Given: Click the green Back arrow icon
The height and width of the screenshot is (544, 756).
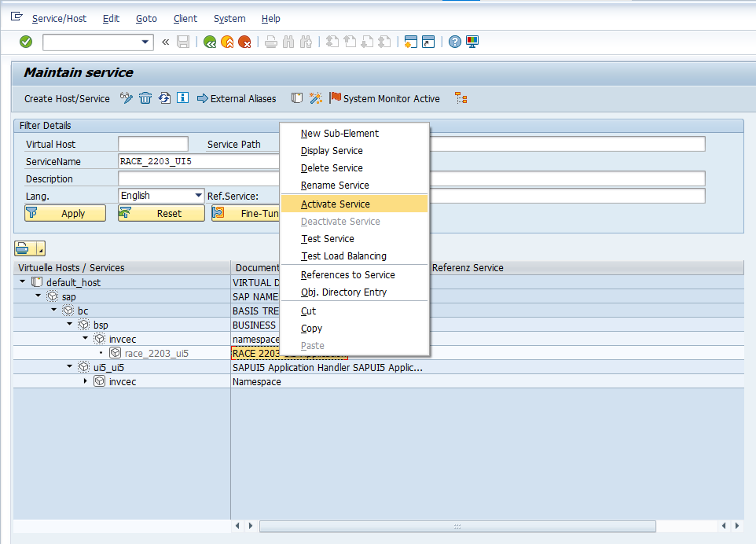Looking at the screenshot, I should click(x=210, y=42).
